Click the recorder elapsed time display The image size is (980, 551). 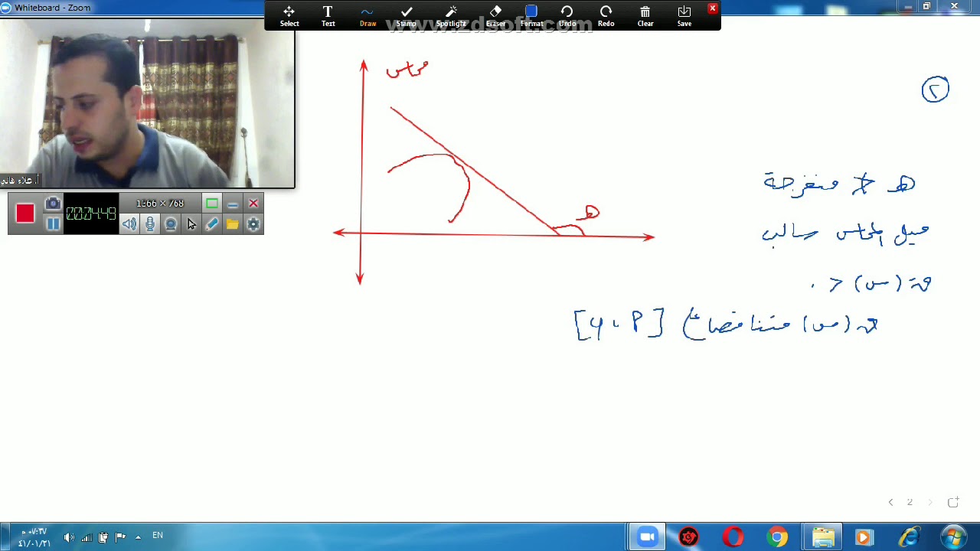pyautogui.click(x=91, y=214)
